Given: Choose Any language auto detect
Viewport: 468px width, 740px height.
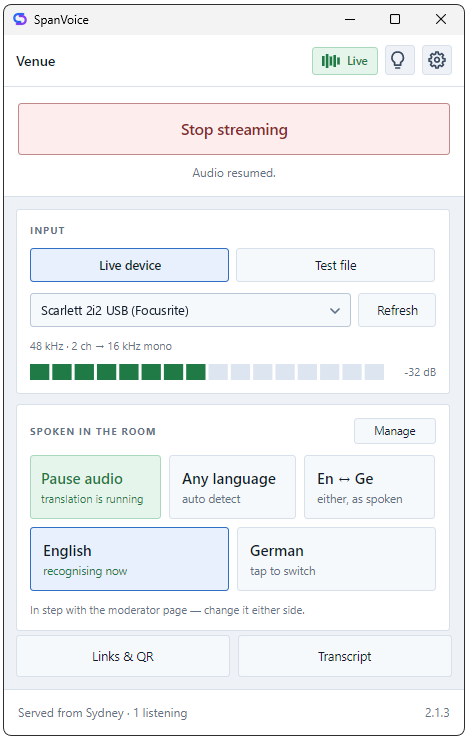Looking at the screenshot, I should (233, 487).
